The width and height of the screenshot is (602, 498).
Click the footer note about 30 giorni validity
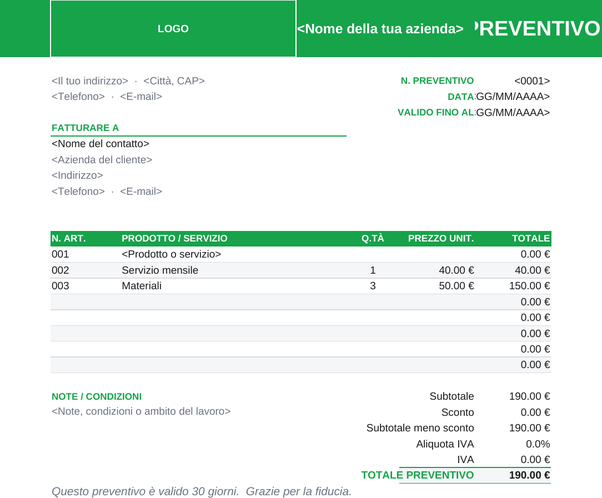coord(202,491)
